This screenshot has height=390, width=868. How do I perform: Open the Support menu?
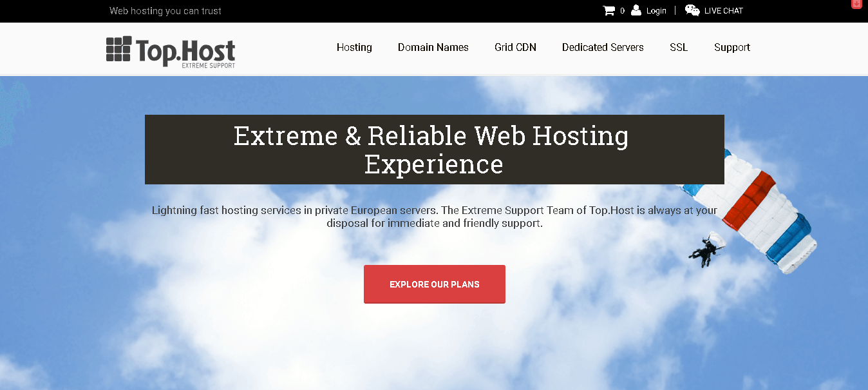pyautogui.click(x=732, y=47)
